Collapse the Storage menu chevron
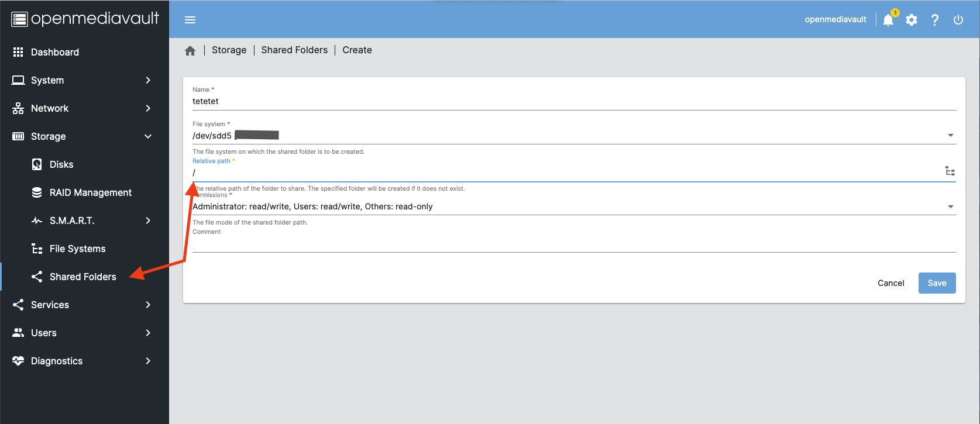The height and width of the screenshot is (424, 980). click(x=148, y=136)
